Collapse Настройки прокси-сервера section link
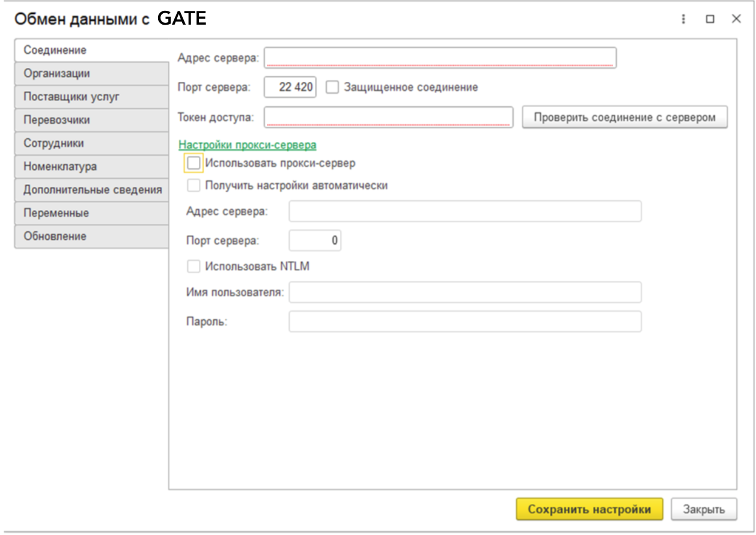 pos(247,145)
